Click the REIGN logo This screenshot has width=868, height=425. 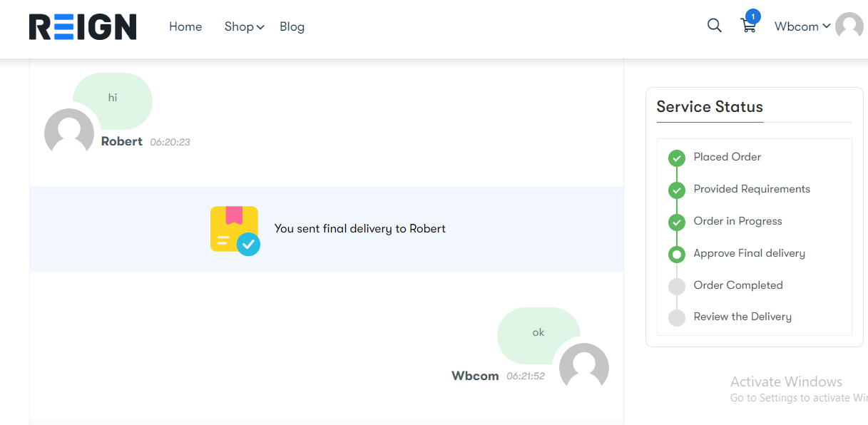click(x=83, y=27)
